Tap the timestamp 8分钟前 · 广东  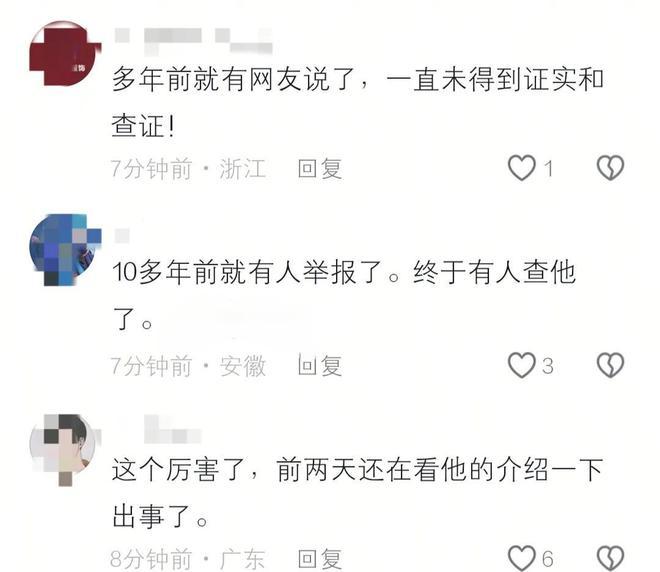tap(188, 559)
